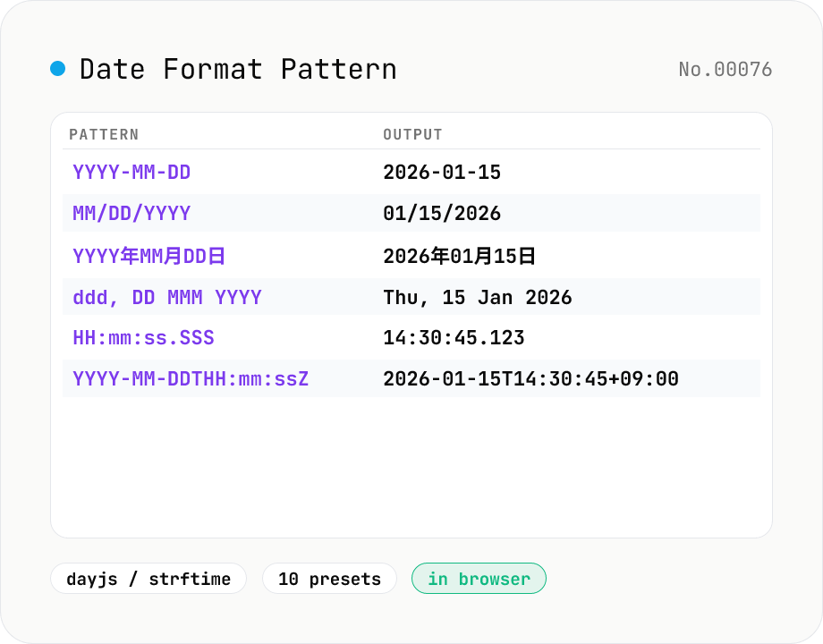This screenshot has width=823, height=644.
Task: Click the 01/15/2026 output value
Action: pos(442,213)
